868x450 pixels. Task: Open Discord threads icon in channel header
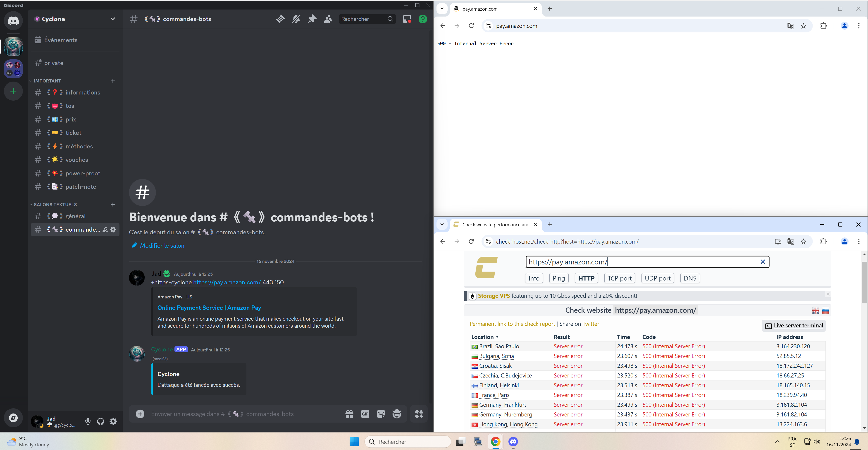point(280,19)
